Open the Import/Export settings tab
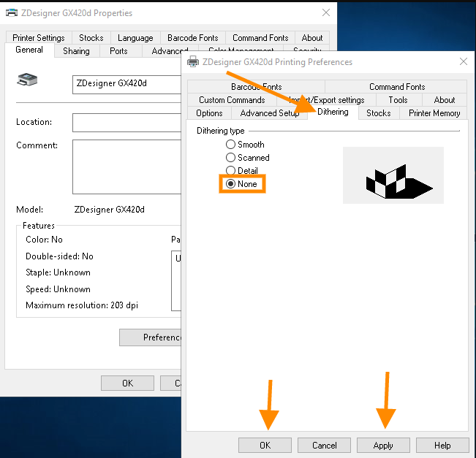Image resolution: width=476 pixels, height=458 pixels. [x=327, y=100]
